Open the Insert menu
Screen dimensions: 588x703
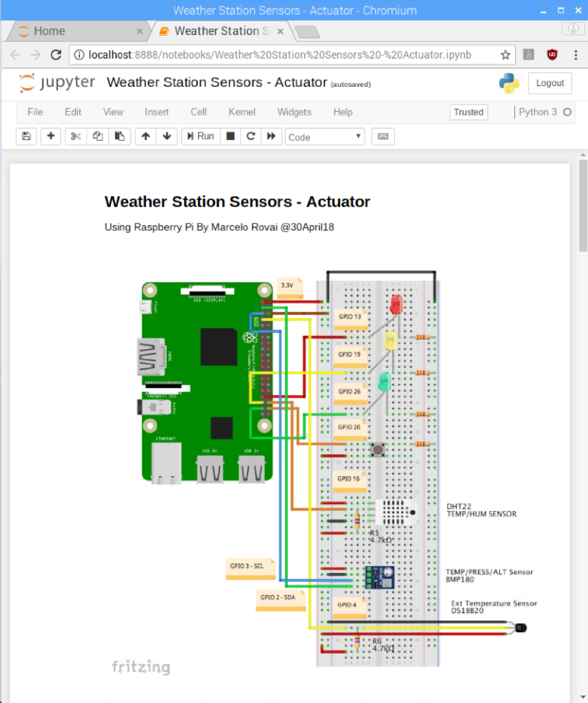tap(157, 112)
